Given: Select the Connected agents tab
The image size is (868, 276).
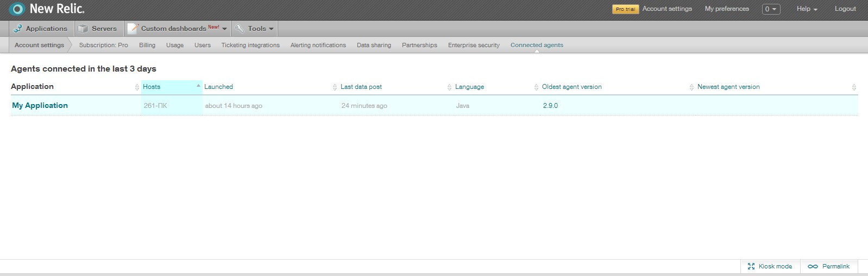Looking at the screenshot, I should [537, 45].
